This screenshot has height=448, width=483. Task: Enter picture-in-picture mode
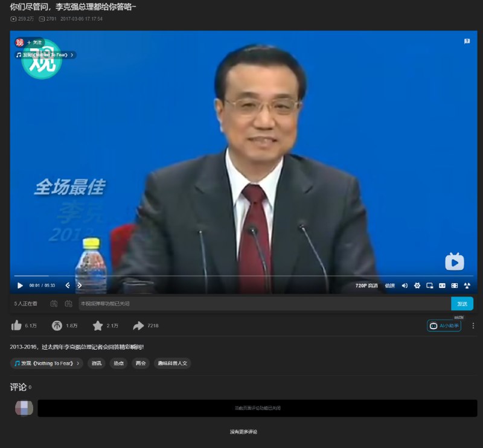(429, 284)
